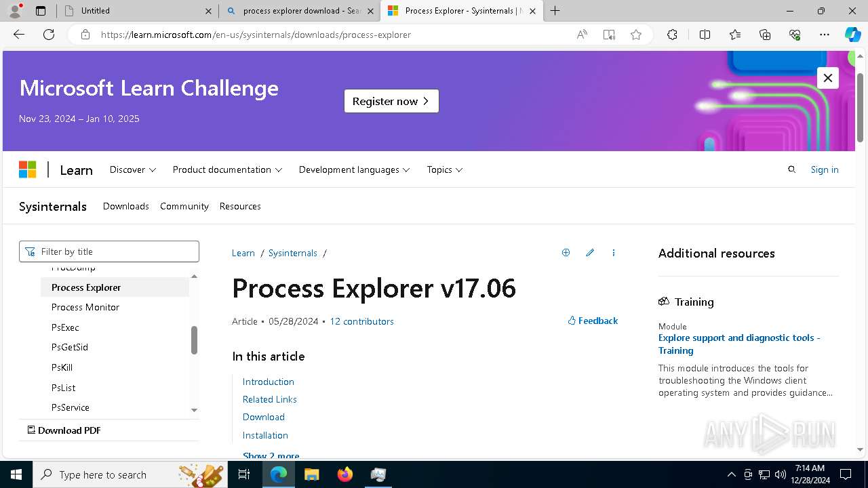Open volume control in system tray
The width and height of the screenshot is (868, 488).
coord(781,474)
